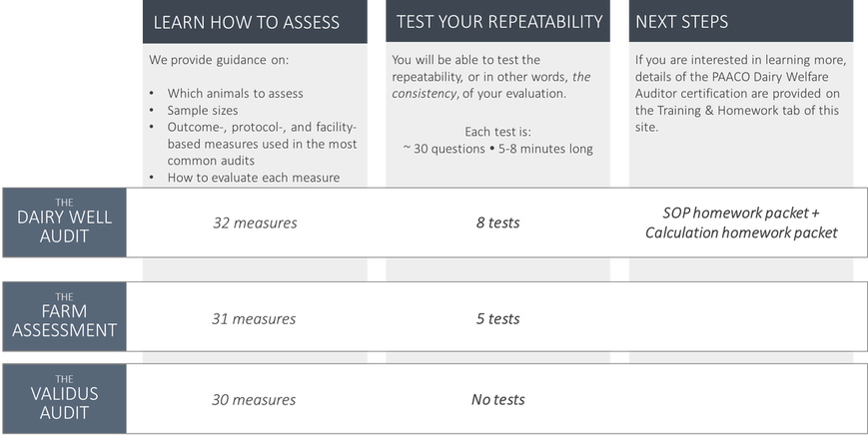This screenshot has height=436, width=868.
Task: Click the 'We provide guidance on:' text
Action: 218,60
